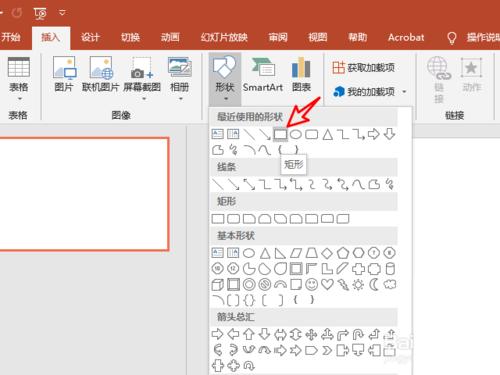500x375 pixels.
Task: Click the 屏幕截图 camera icon
Action: [x=142, y=68]
